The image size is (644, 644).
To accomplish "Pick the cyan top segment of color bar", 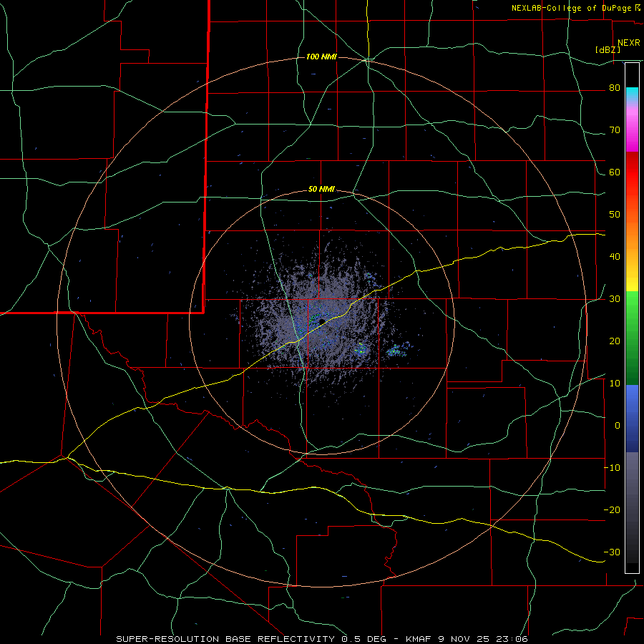I will (x=632, y=94).
